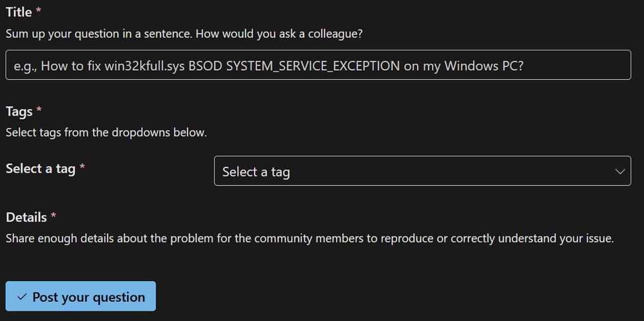
Task: Click the required asterisk beside Title
Action: coord(39,12)
